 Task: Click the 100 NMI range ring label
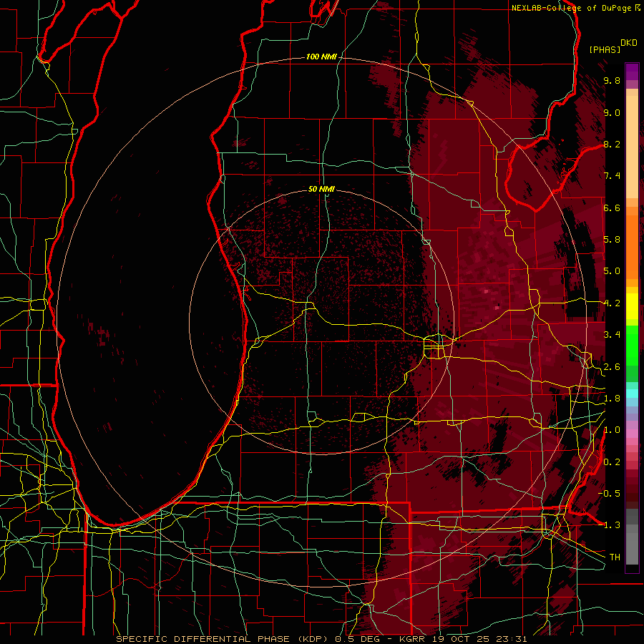tap(321, 57)
